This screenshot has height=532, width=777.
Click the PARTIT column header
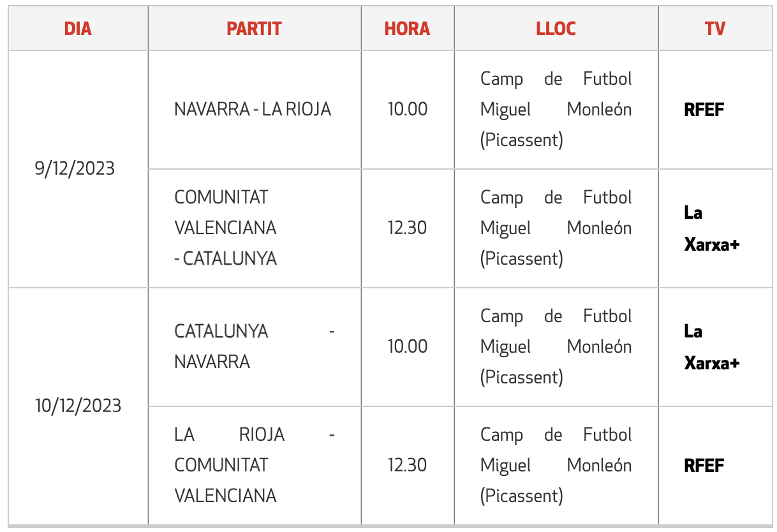click(x=254, y=29)
